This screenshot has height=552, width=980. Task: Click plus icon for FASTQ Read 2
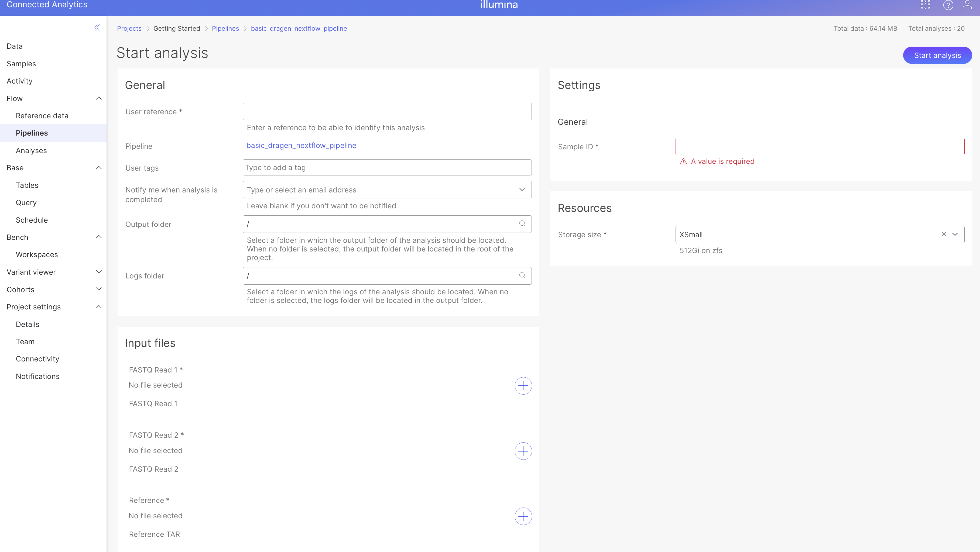523,451
